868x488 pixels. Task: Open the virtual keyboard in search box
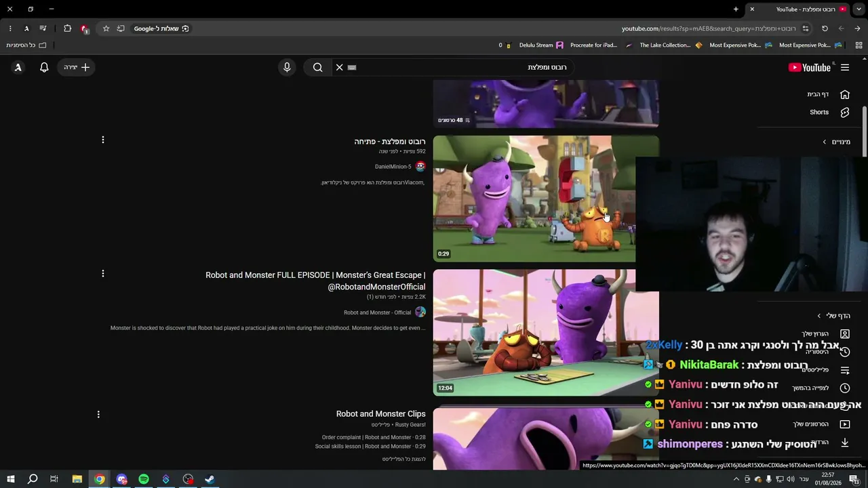point(352,67)
